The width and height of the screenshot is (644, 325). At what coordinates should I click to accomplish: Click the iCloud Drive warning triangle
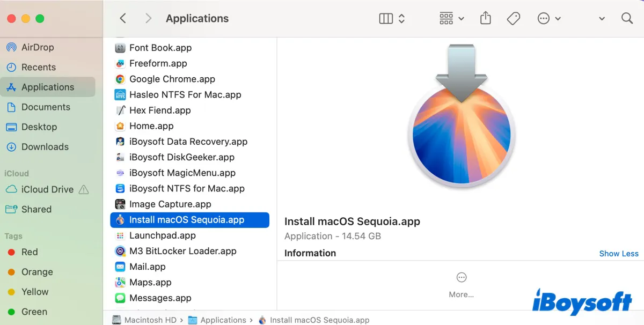pyautogui.click(x=84, y=189)
